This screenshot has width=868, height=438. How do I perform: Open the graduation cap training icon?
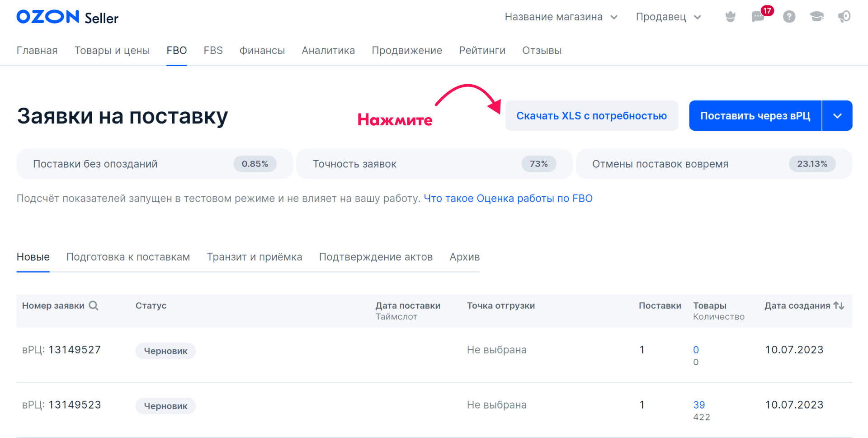pos(816,17)
